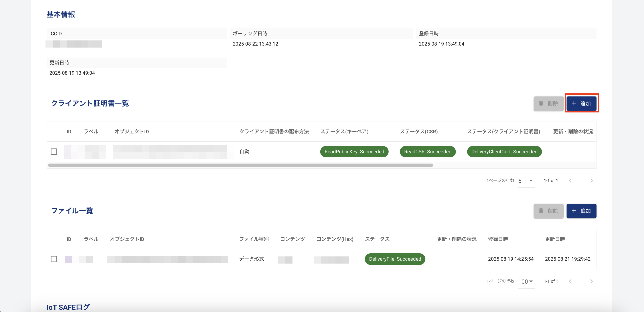Screen dimensions: 644x312
Task: Check the client certificate row checkbox
Action: point(54,152)
